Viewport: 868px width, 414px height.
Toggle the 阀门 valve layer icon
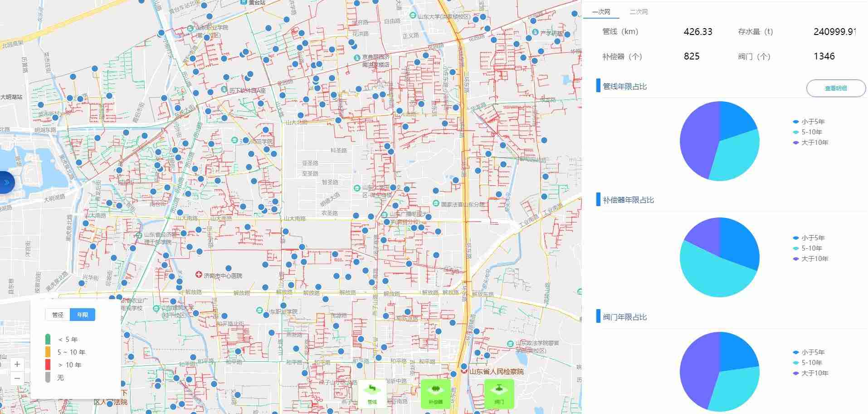[x=499, y=393]
